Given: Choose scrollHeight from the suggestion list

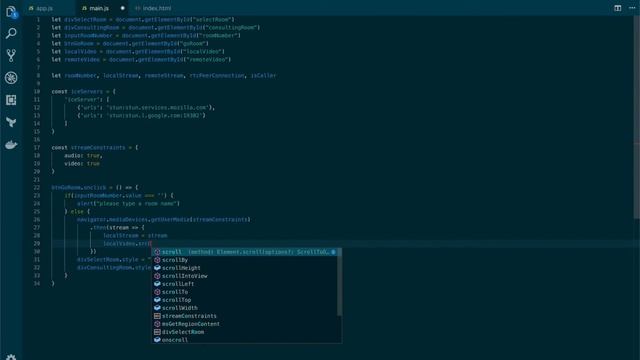Looking at the screenshot, I should 245,268.
